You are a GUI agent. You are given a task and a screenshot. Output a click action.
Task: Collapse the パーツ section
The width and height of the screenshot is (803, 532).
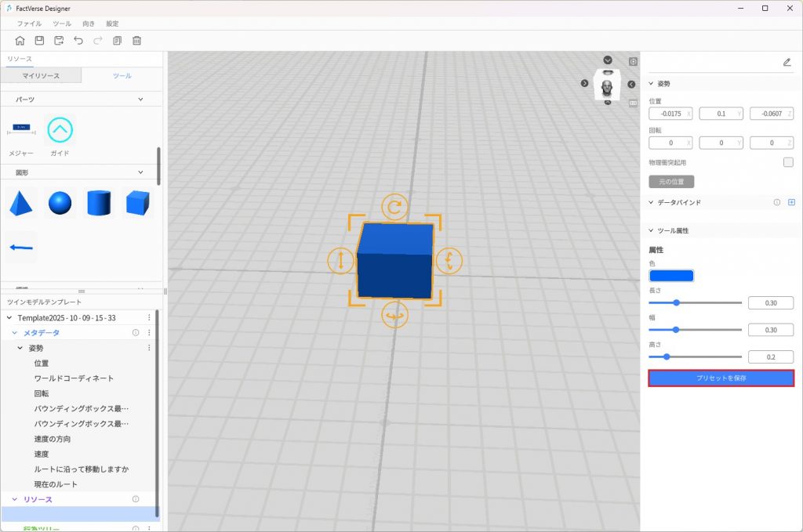140,100
